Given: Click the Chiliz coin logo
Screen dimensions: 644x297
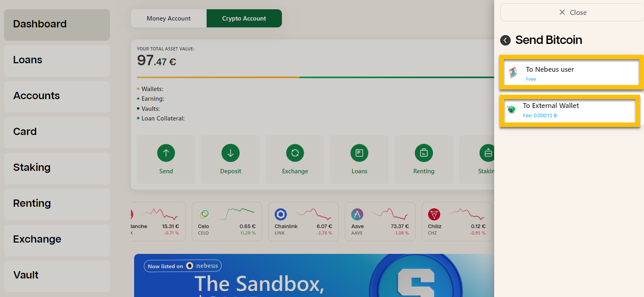Looking at the screenshot, I should coord(434,214).
